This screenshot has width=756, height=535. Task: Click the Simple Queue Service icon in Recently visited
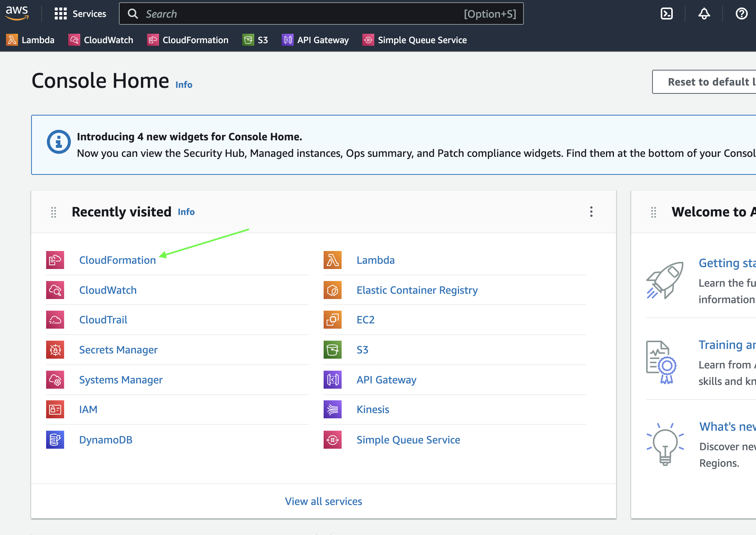pyautogui.click(x=333, y=440)
